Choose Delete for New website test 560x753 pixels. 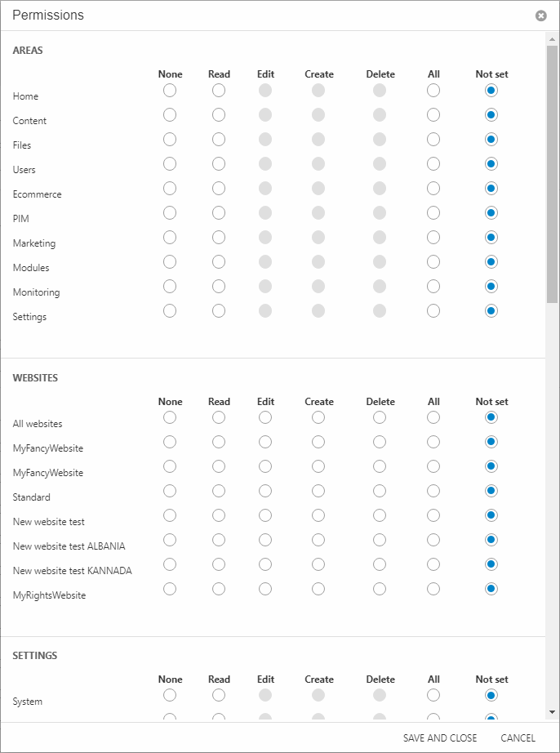click(x=380, y=516)
